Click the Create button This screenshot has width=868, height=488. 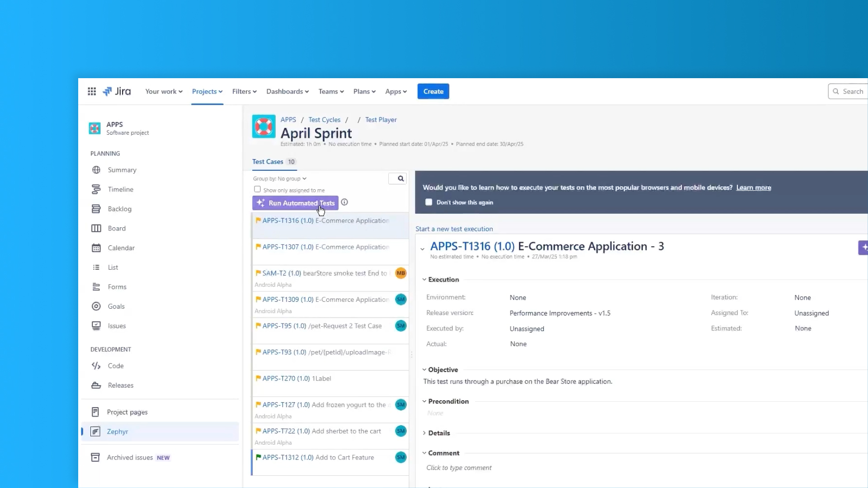[x=433, y=91]
